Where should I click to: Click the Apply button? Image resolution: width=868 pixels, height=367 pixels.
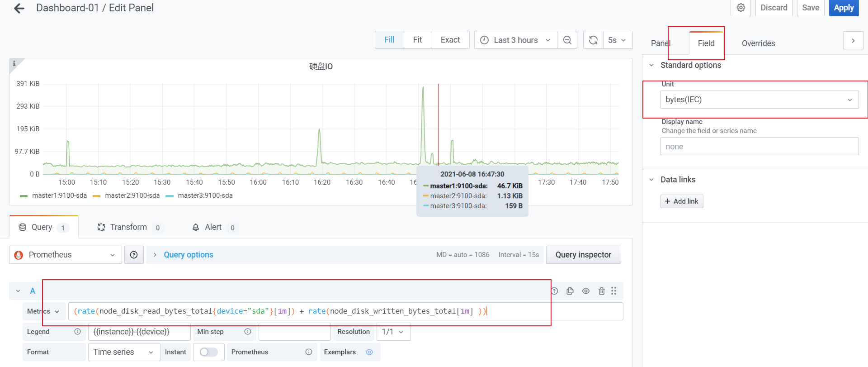pyautogui.click(x=844, y=8)
